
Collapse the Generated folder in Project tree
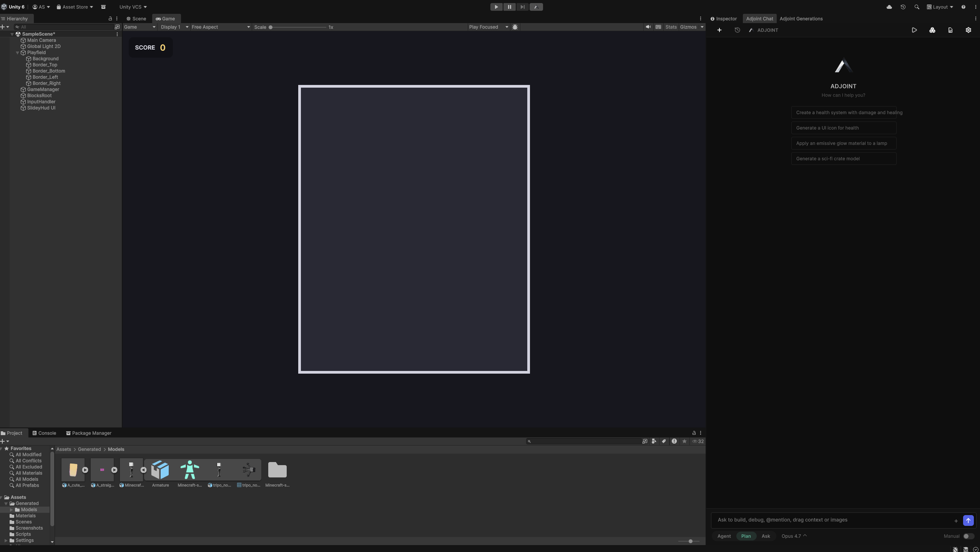[x=6, y=504]
